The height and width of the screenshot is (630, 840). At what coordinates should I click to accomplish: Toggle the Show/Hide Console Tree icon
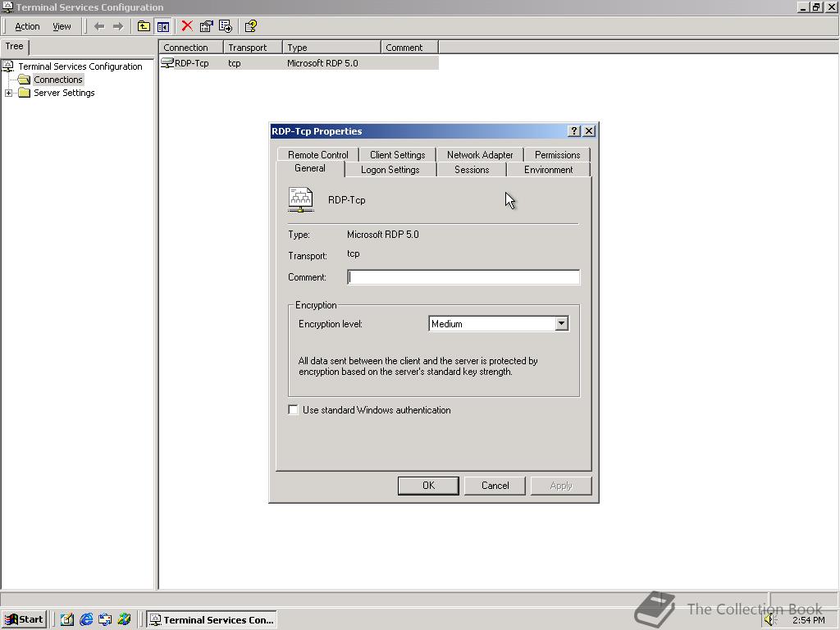click(x=163, y=26)
